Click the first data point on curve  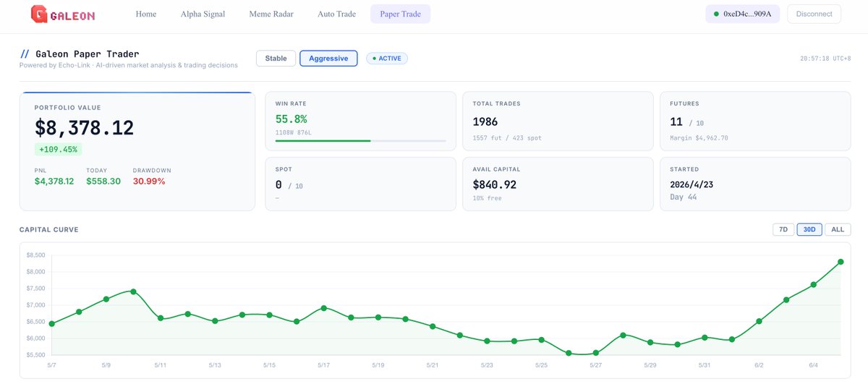pos(51,323)
